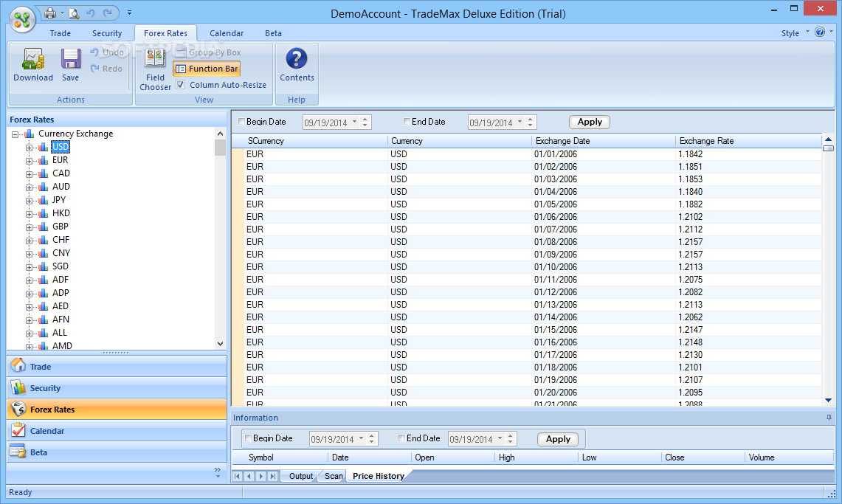Open the Information Begin Date dropdown
Screen dimensions: 842x504
[362, 438]
